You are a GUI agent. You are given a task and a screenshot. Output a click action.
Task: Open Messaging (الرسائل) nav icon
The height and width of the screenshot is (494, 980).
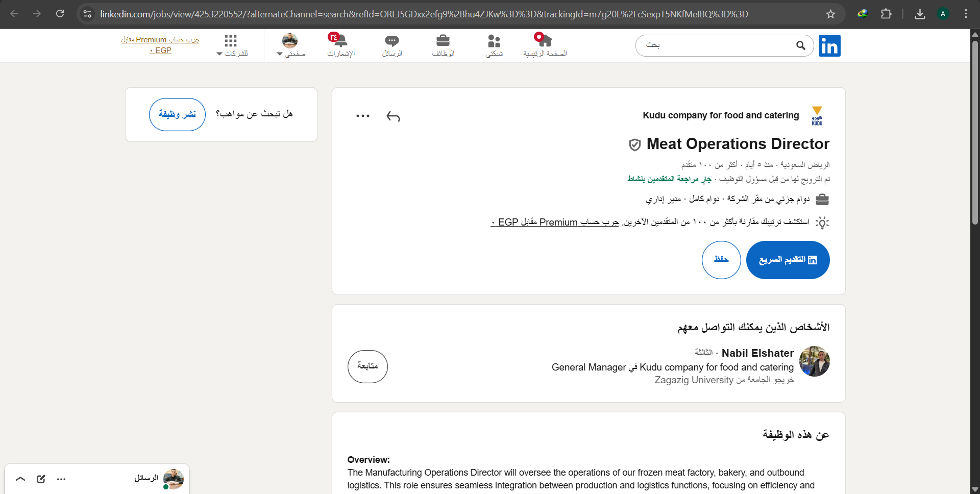[x=392, y=45]
